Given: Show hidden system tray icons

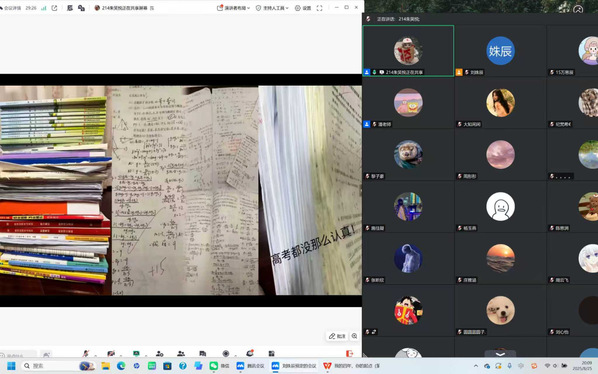Looking at the screenshot, I should click(x=476, y=366).
